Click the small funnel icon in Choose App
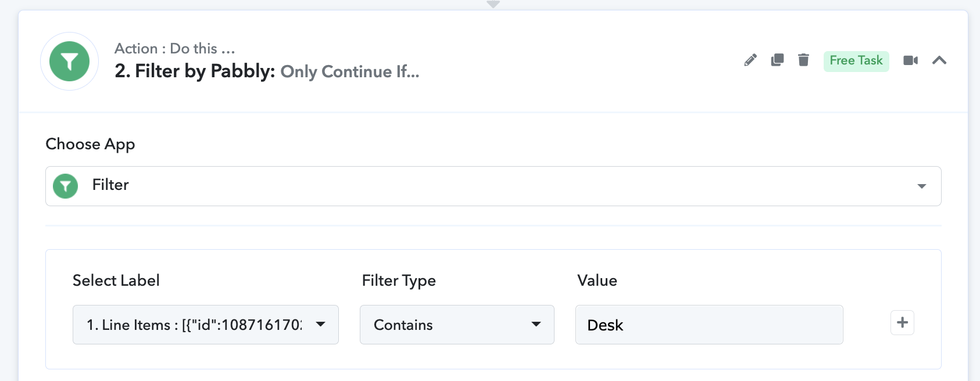The height and width of the screenshot is (381, 980). click(x=65, y=186)
